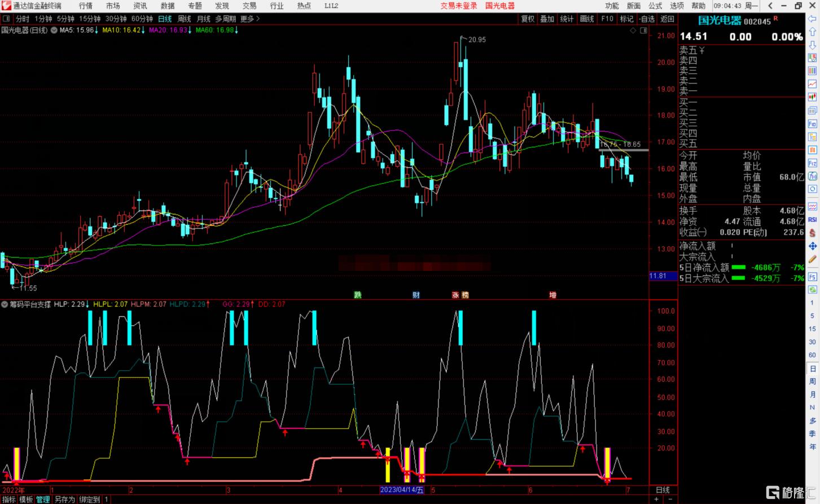The width and height of the screenshot is (820, 504).
Task: Click the pencil drawing tool icon
Action: [812, 260]
